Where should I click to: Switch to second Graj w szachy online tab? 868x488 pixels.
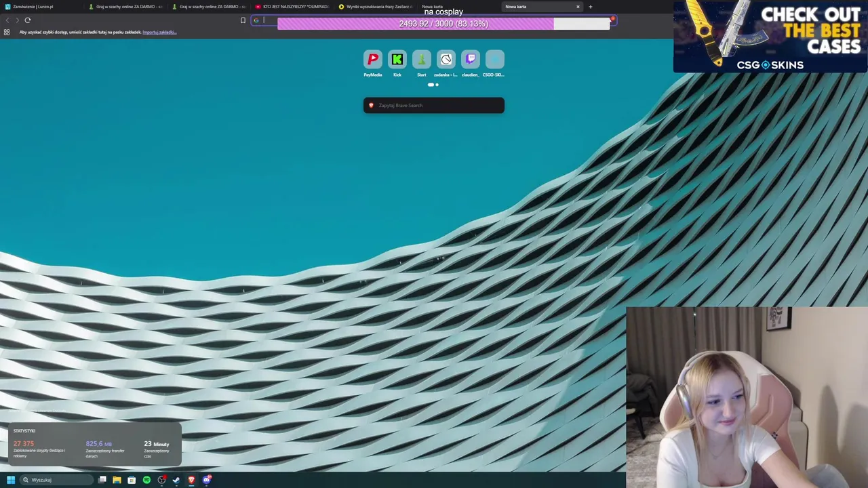point(210,7)
